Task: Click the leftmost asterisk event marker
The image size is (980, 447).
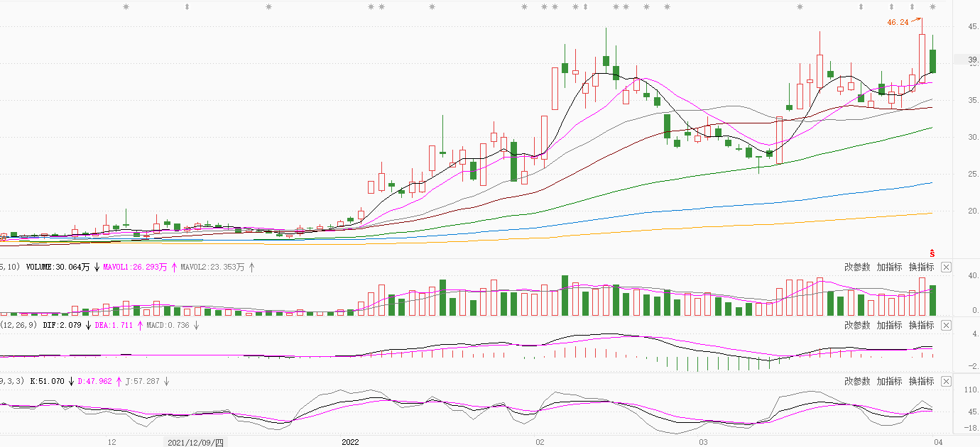Action: tap(126, 7)
